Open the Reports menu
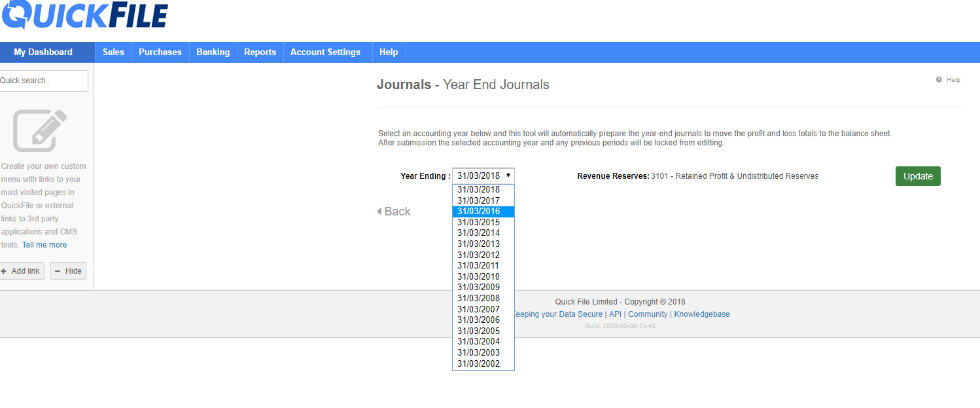 [x=260, y=52]
